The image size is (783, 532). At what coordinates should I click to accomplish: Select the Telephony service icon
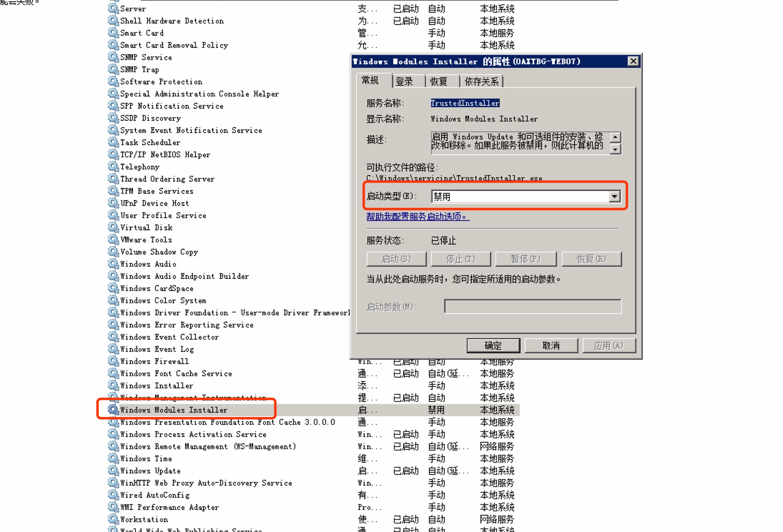point(113,166)
